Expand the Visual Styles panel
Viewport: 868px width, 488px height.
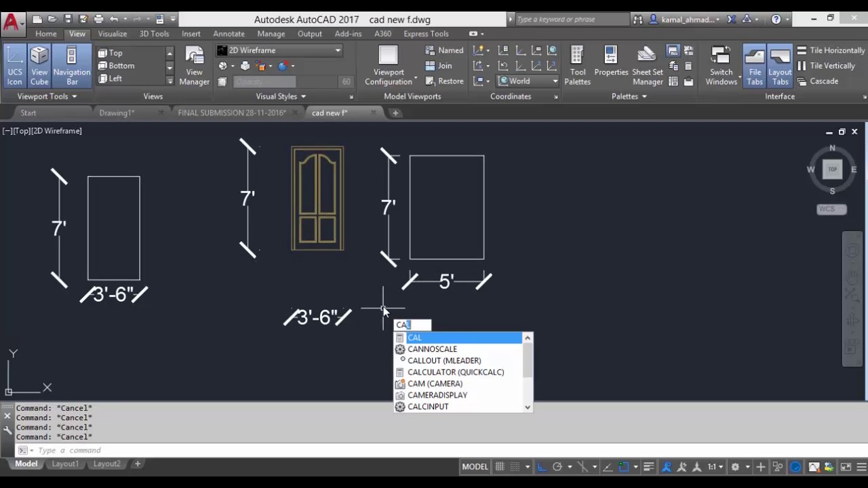[281, 96]
